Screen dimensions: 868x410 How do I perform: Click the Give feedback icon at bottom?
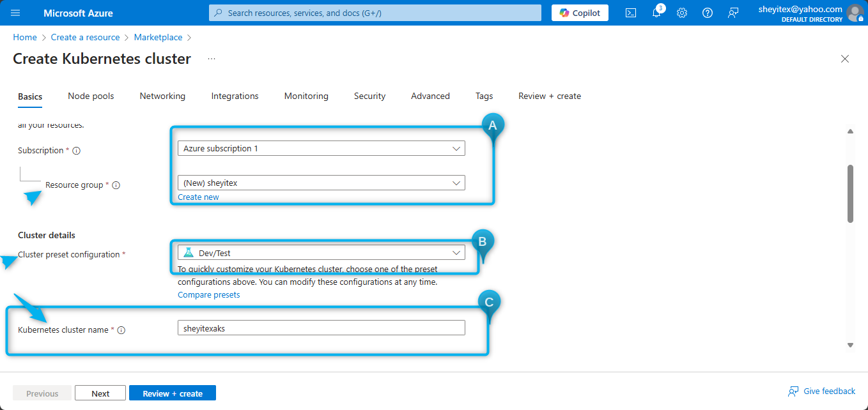(x=793, y=391)
